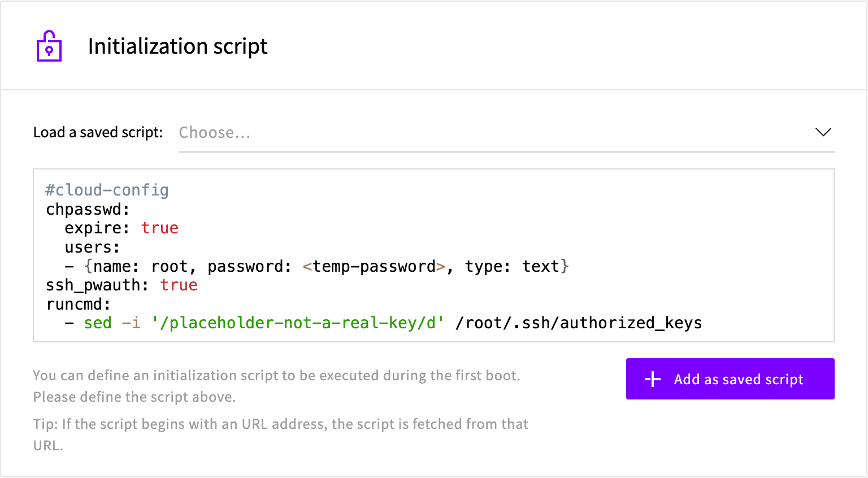The width and height of the screenshot is (868, 478).
Task: Click the 'runcmd:' line in script
Action: pyautogui.click(x=79, y=305)
